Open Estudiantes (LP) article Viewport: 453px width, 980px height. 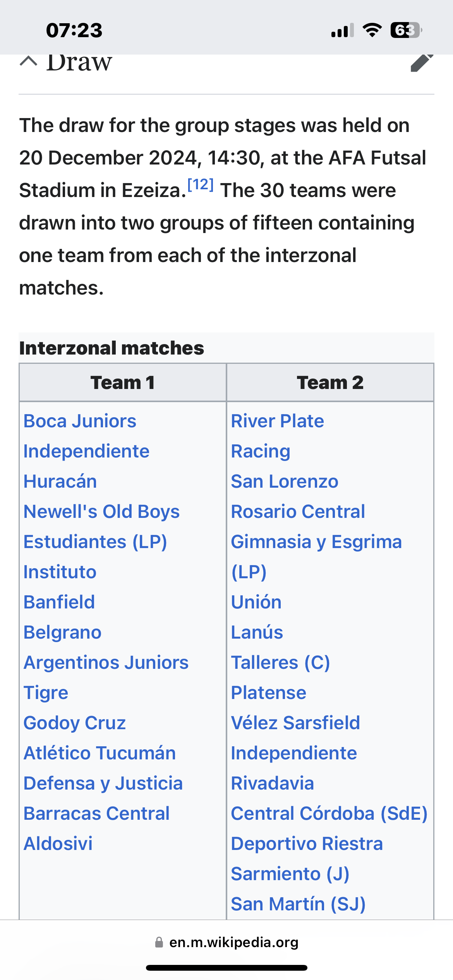pyautogui.click(x=95, y=542)
